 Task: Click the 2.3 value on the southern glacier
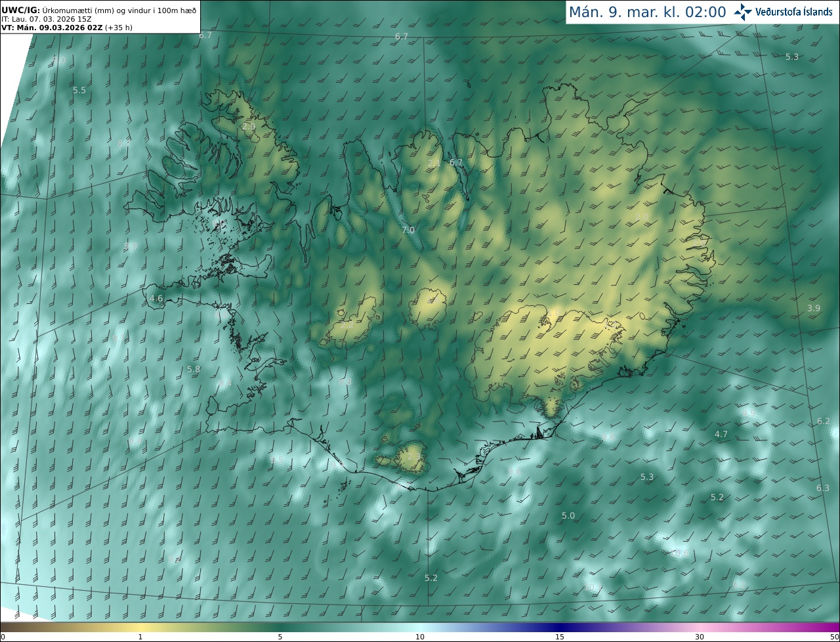[x=413, y=457]
